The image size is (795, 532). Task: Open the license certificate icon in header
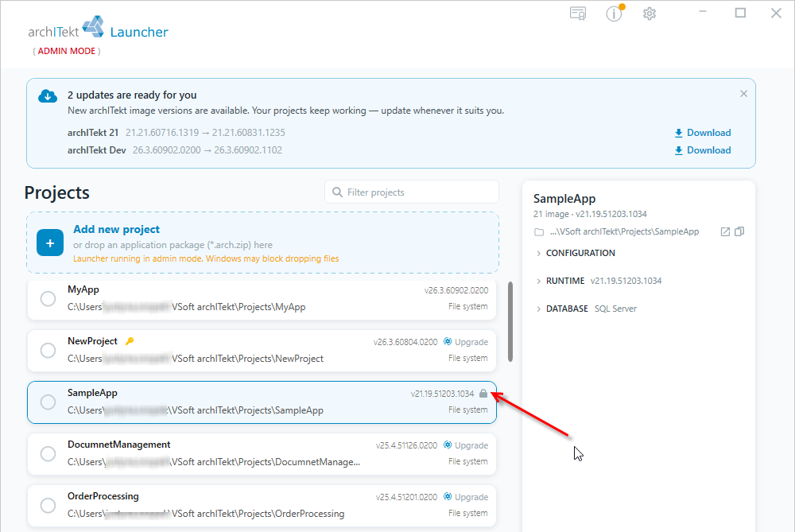(578, 14)
